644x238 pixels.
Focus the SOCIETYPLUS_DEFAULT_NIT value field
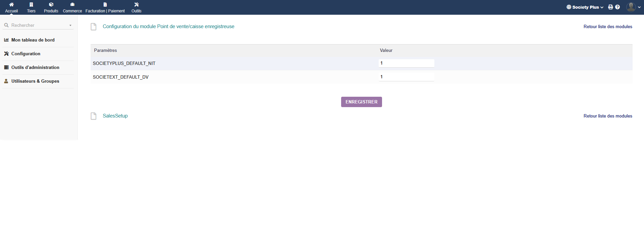pyautogui.click(x=406, y=63)
